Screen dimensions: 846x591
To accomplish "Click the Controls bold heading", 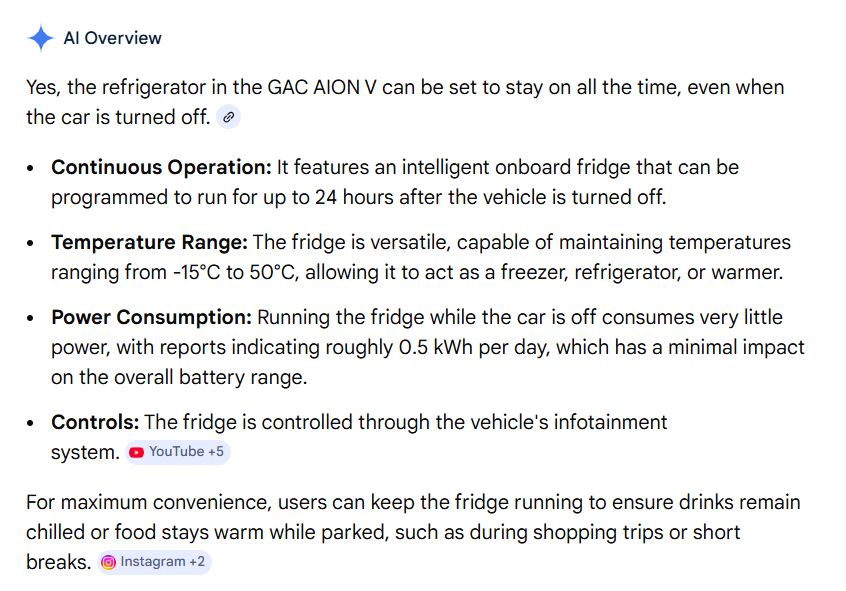I will tap(95, 423).
